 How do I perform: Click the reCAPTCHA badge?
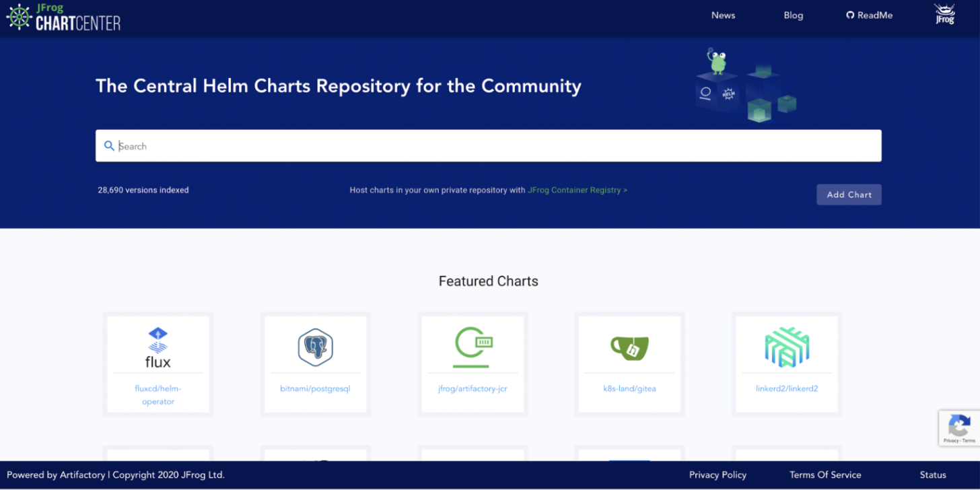tap(959, 427)
